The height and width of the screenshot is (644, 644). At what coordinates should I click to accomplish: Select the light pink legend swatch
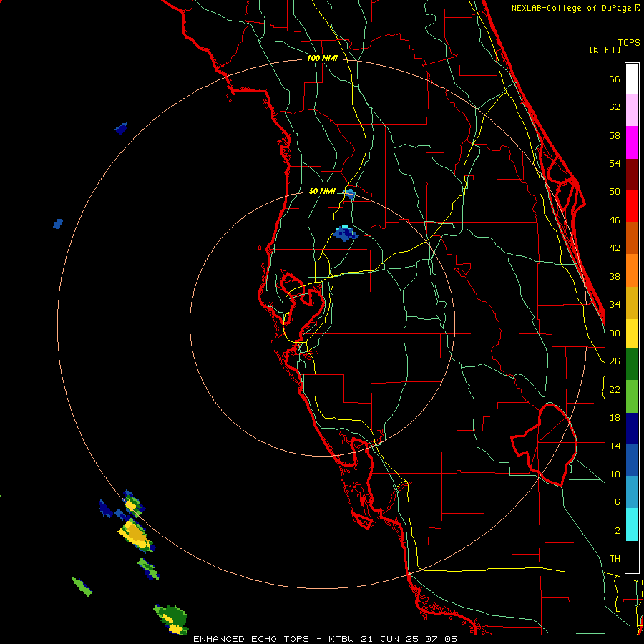coord(632,110)
